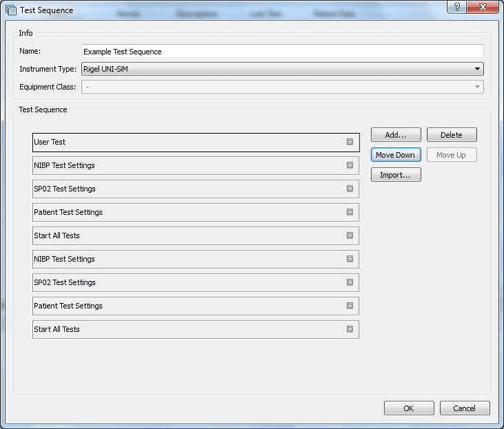Click into the Name text field
The height and width of the screenshot is (429, 504).
tap(282, 51)
